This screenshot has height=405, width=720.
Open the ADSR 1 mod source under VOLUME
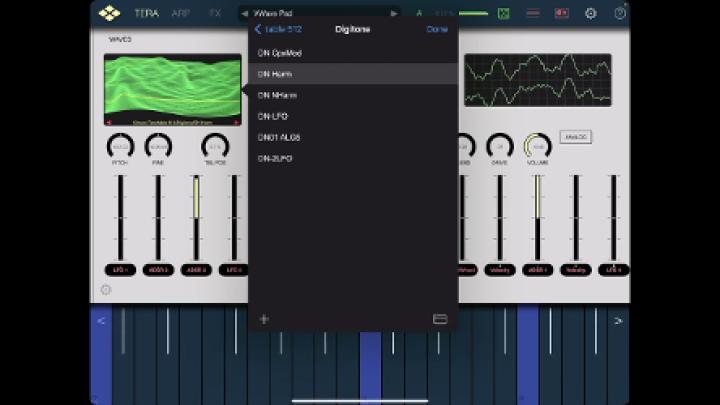(538, 270)
